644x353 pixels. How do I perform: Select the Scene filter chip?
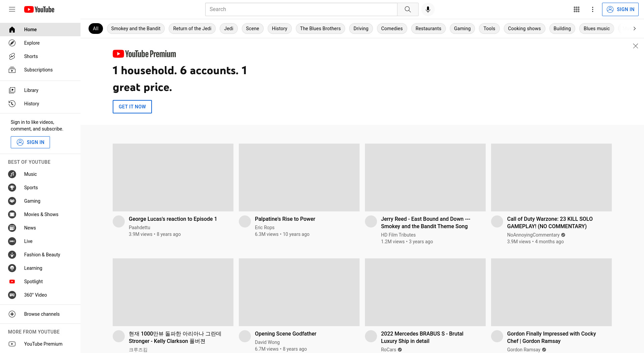[253, 29]
